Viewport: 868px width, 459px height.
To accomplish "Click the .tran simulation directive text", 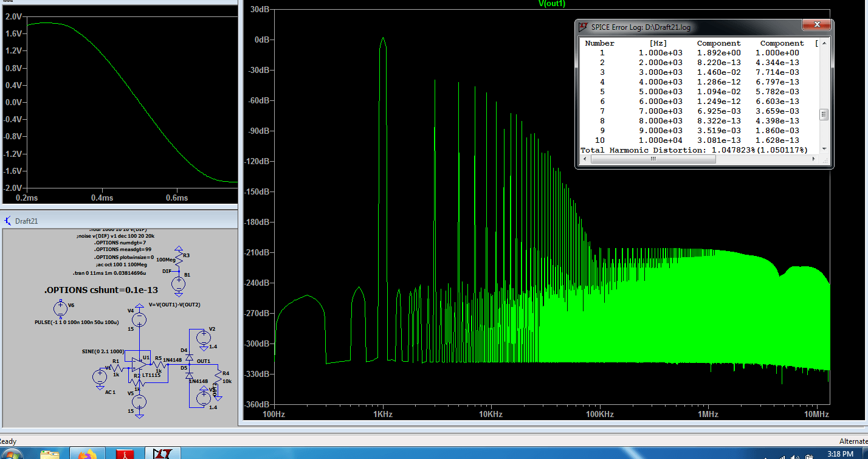I will coord(109,273).
